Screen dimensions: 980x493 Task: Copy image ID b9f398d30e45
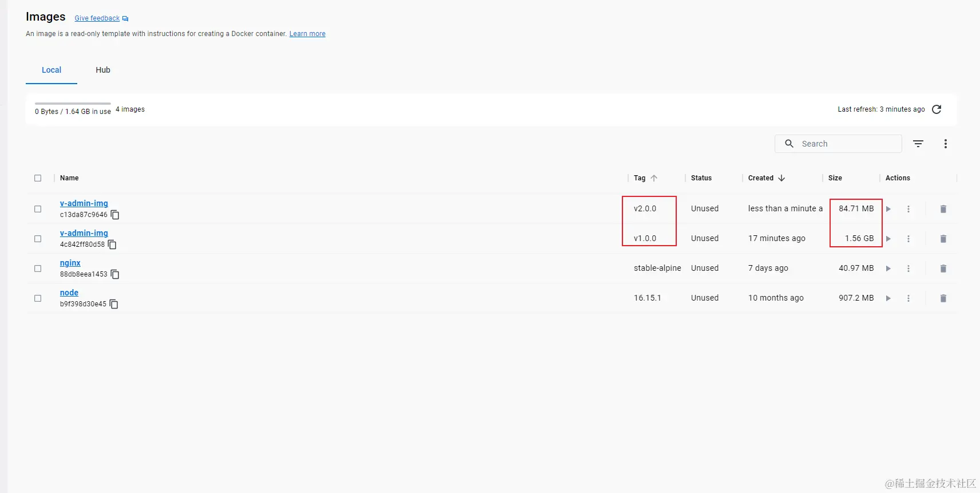[114, 304]
